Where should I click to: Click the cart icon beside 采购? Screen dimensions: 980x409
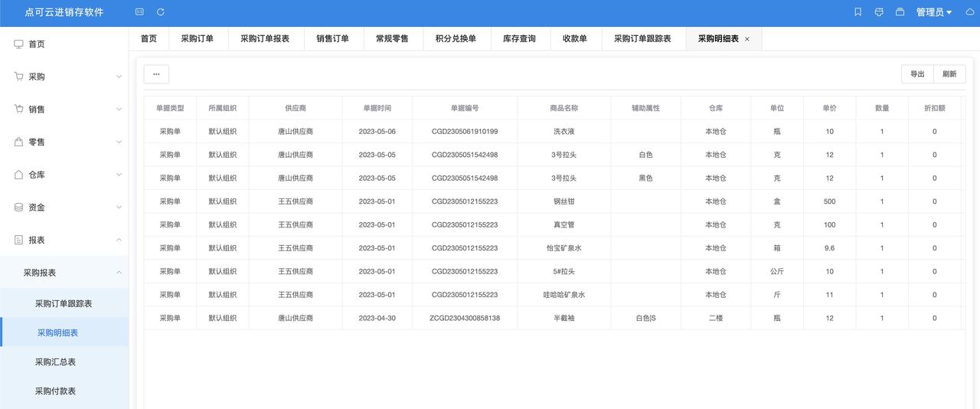tap(18, 77)
